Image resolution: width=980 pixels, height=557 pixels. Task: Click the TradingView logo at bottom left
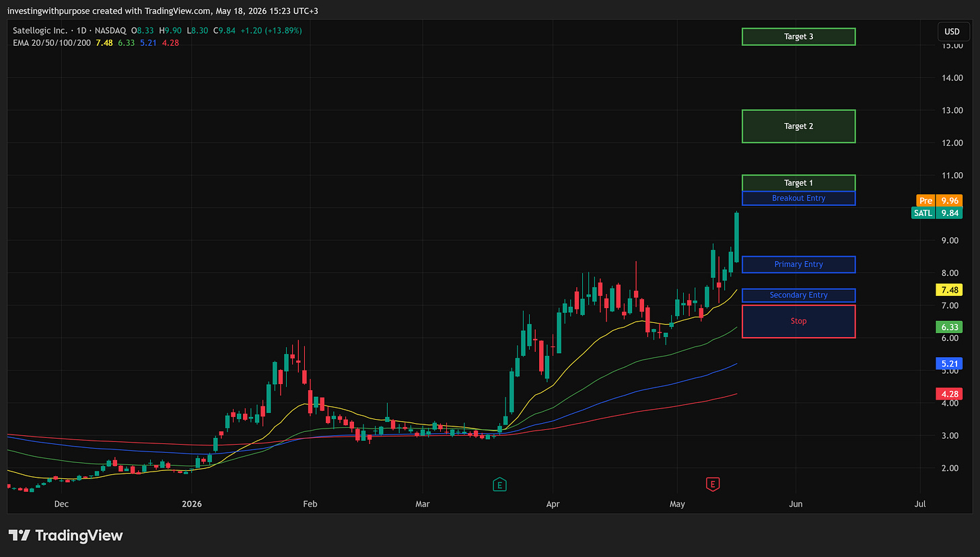[x=65, y=535]
